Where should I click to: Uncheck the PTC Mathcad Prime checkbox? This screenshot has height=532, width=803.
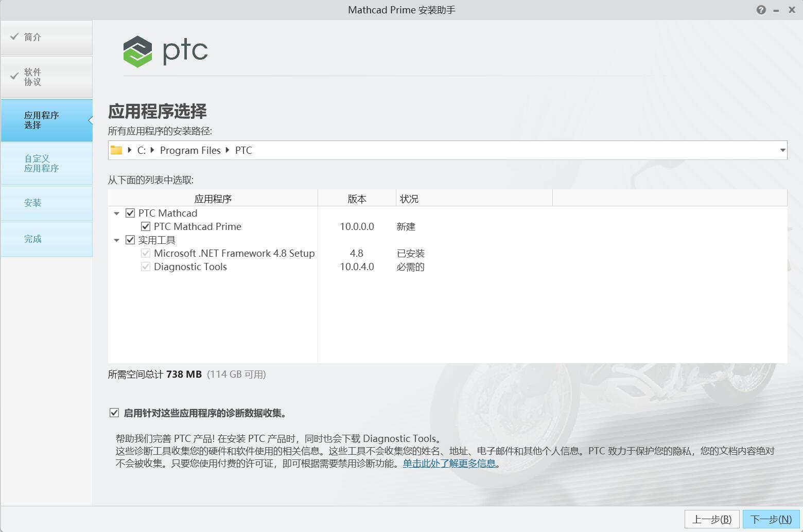[x=146, y=226]
